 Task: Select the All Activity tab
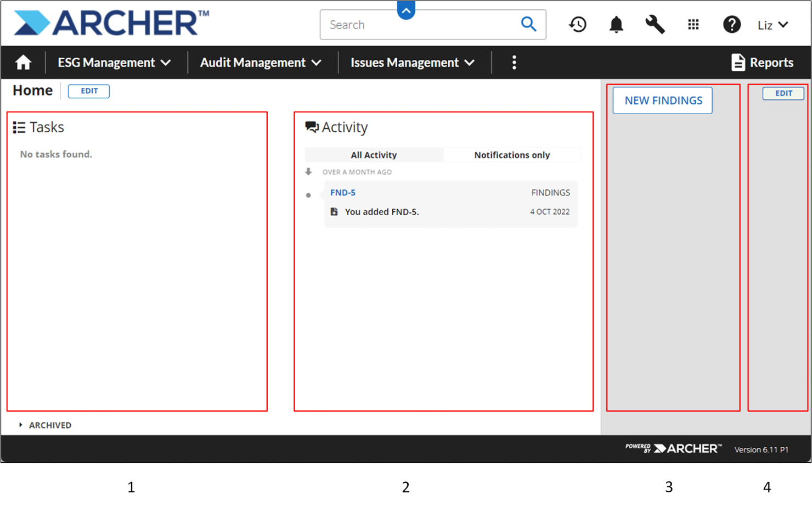click(374, 155)
